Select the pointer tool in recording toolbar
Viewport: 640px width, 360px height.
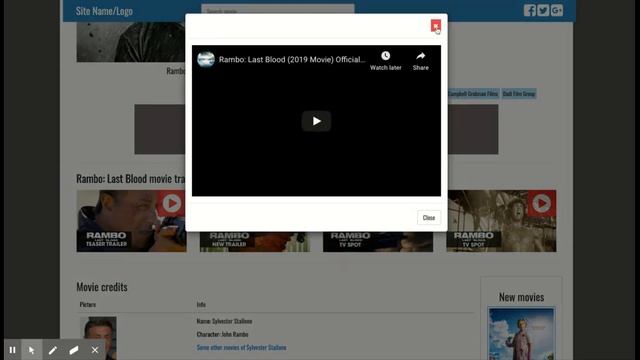[31, 350]
